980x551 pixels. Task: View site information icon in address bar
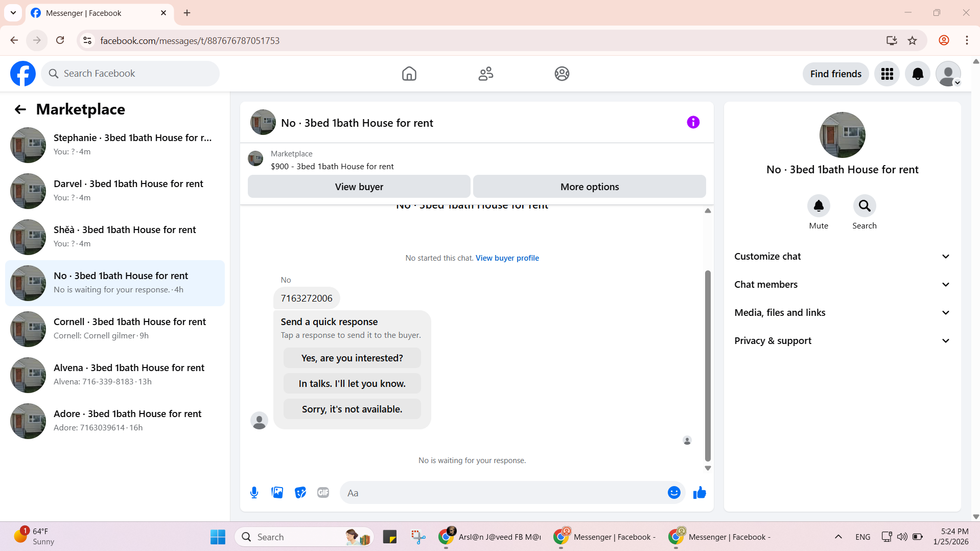(87, 40)
